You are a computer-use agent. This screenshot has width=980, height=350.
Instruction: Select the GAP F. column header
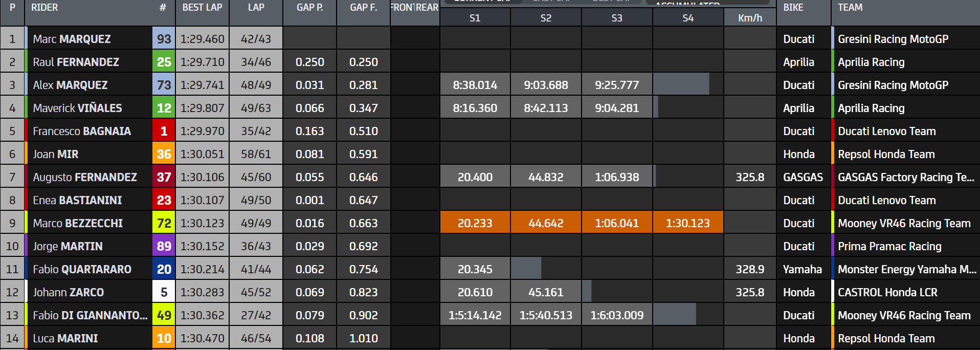coord(363,8)
